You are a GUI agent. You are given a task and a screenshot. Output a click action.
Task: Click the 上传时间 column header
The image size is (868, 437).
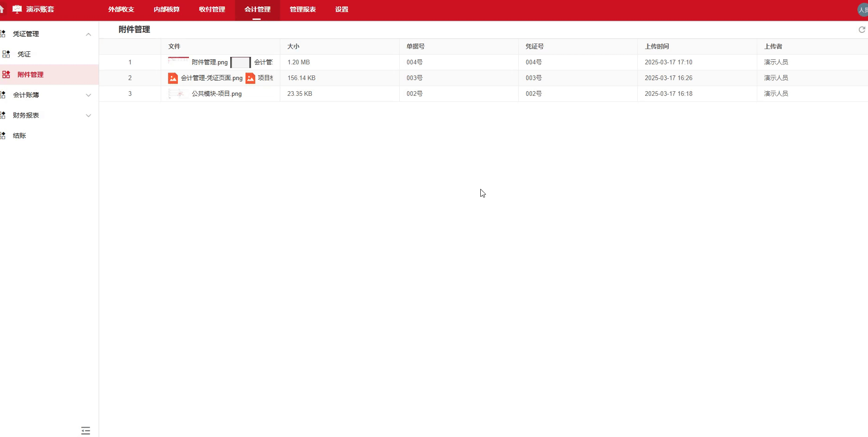[656, 47]
